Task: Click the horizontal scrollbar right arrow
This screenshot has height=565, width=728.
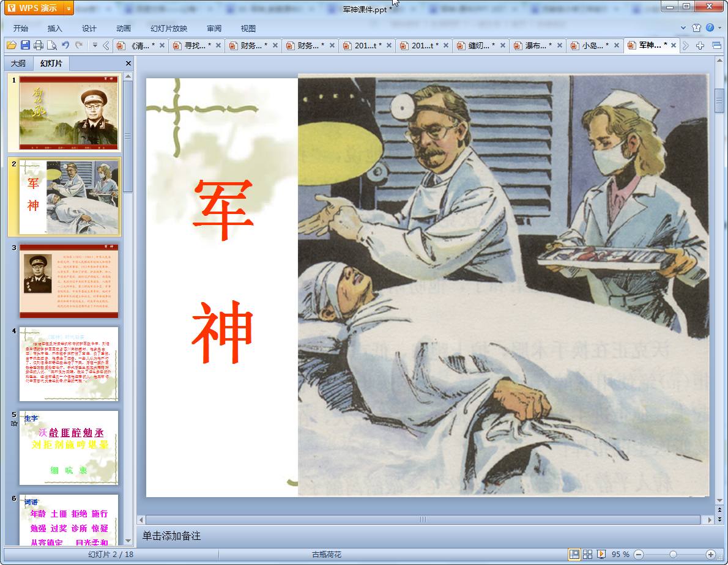Action: click(x=709, y=520)
